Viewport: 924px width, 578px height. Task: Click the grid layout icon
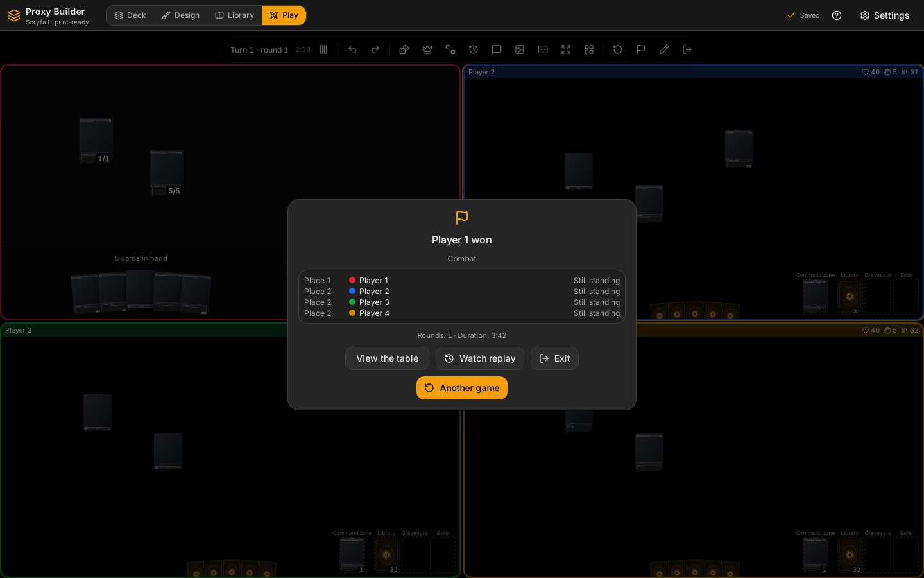pyautogui.click(x=589, y=49)
